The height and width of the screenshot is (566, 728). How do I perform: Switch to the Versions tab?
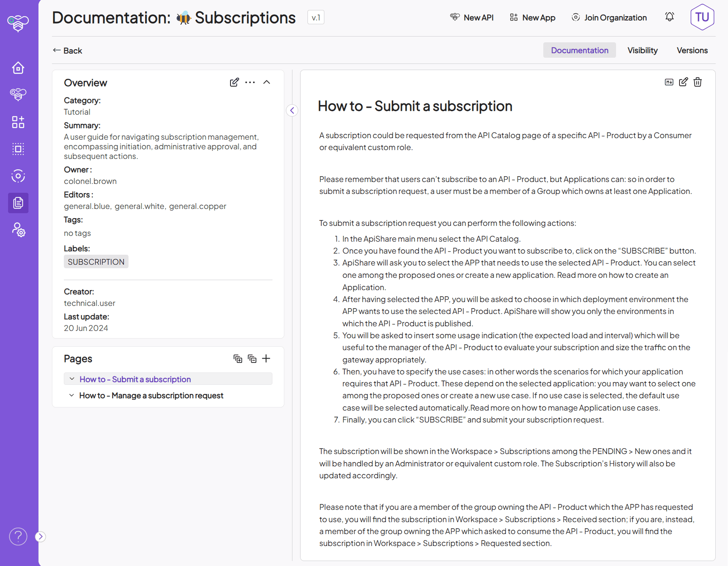coord(692,50)
